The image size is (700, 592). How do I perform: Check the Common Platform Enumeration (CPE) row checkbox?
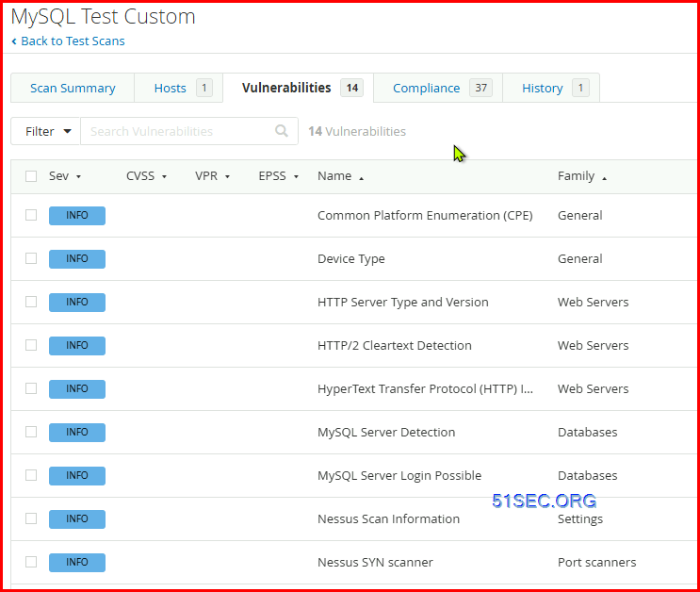click(31, 215)
